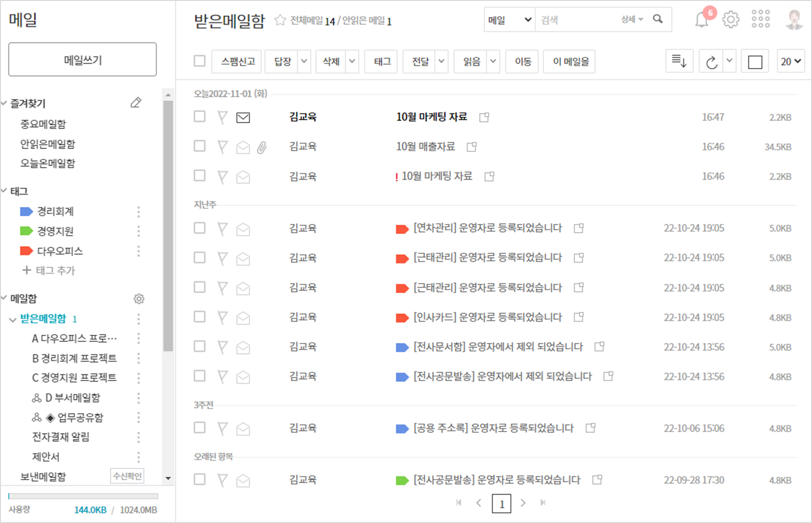This screenshot has height=523, width=812.
Task: Click the 메일쓰기 compose button
Action: pos(82,60)
